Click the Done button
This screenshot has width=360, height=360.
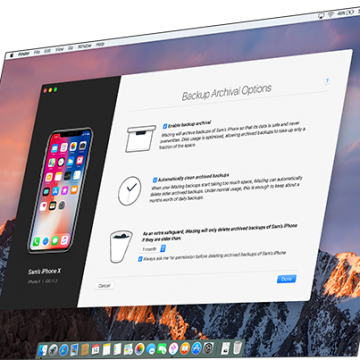(286, 279)
